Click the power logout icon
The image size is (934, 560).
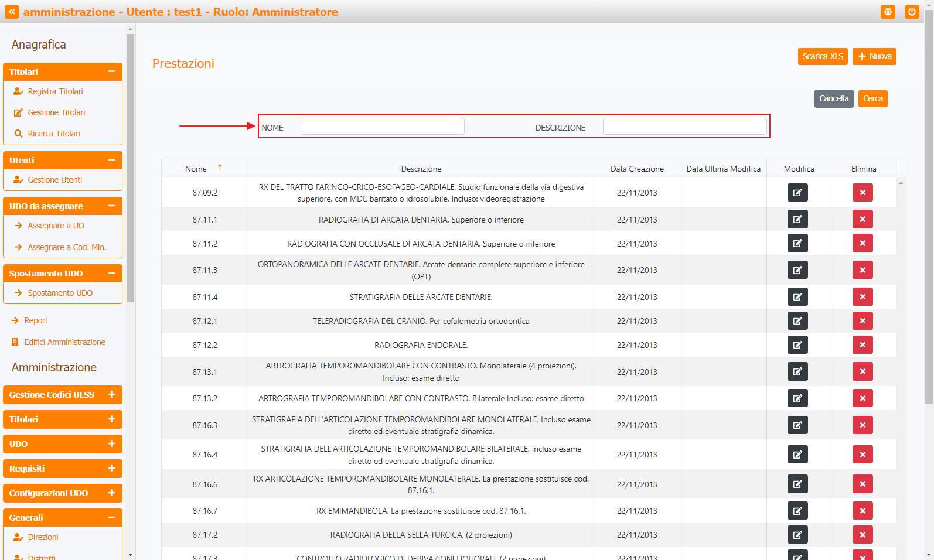pyautogui.click(x=911, y=12)
